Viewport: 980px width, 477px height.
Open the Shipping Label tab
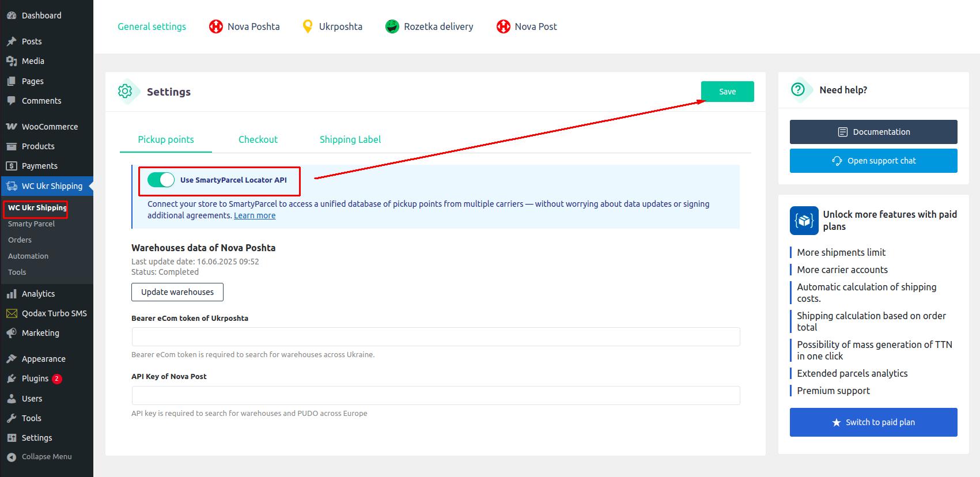[350, 139]
